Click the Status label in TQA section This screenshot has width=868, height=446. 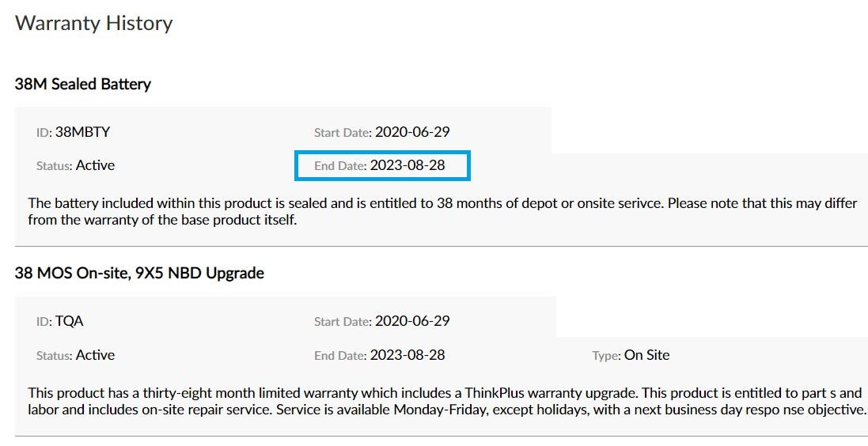tap(55, 356)
